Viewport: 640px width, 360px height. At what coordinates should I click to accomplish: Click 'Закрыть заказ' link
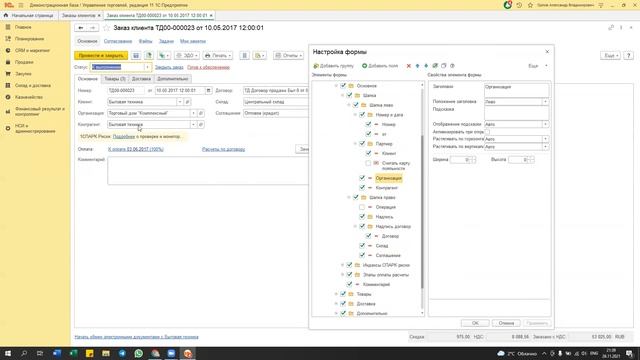(x=169, y=67)
